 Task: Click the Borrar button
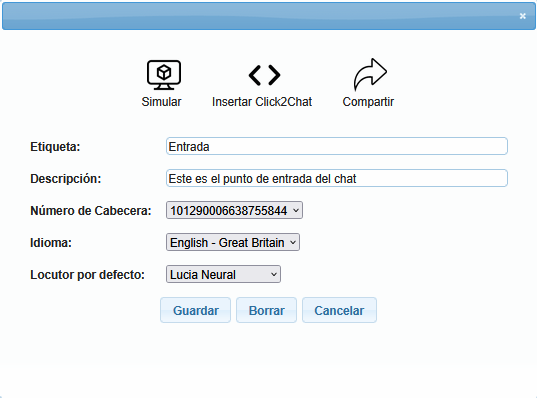pyautogui.click(x=266, y=310)
